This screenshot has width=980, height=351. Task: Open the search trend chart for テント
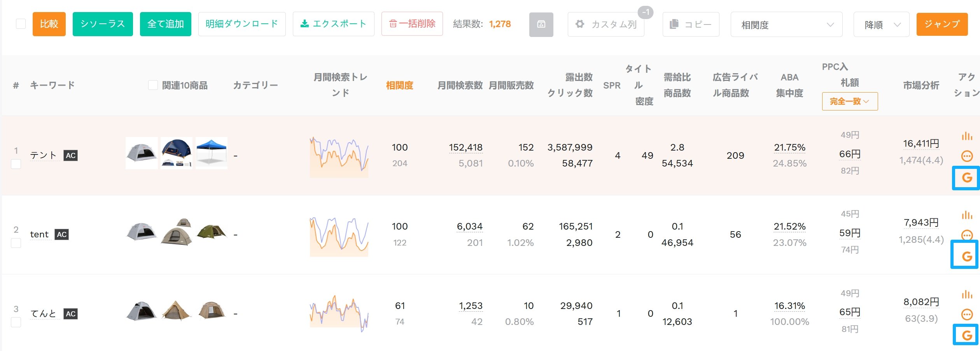tap(339, 157)
